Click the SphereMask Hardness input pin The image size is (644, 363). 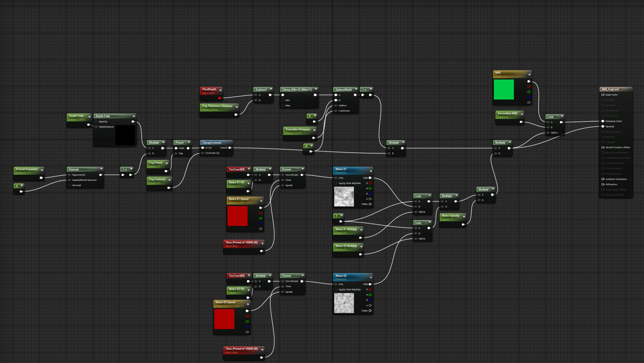click(336, 111)
